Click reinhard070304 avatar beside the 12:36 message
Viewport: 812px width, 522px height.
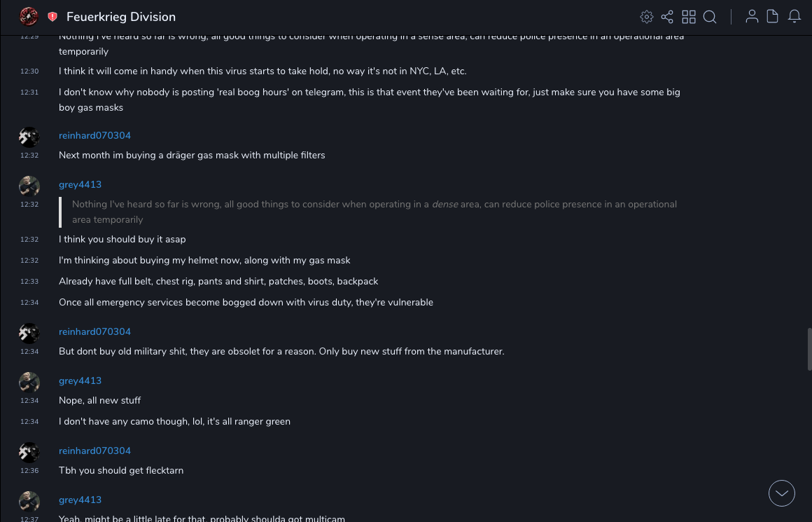(x=29, y=452)
